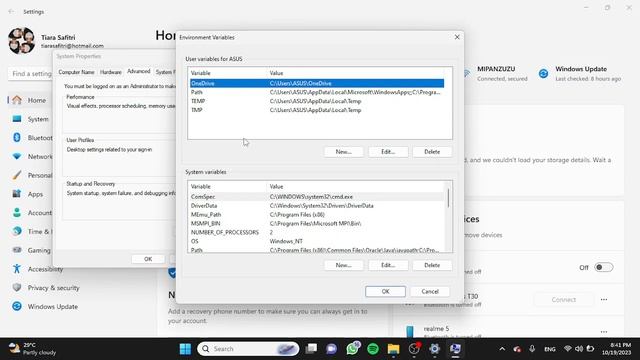Click OK in System Properties window
Screen dimensions: 640x360
pos(148,259)
